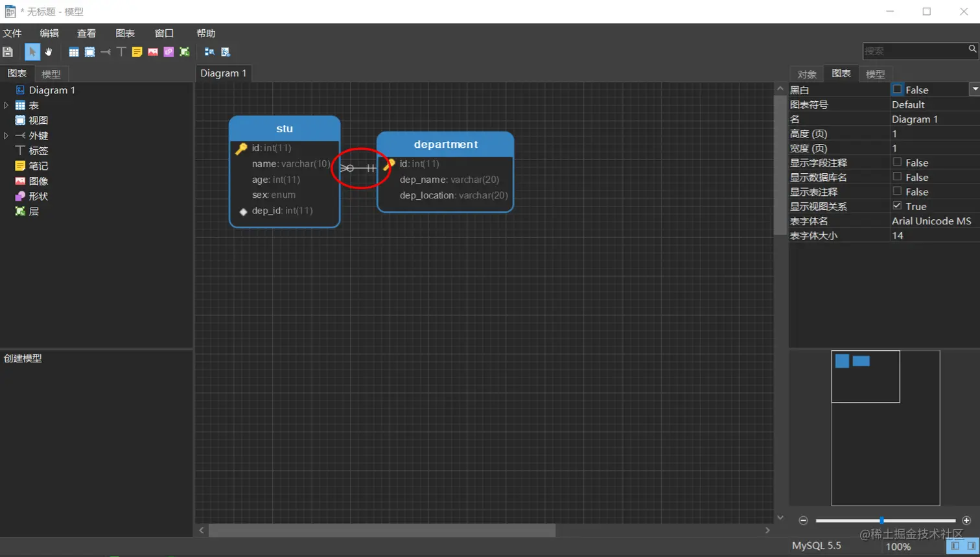Choose the green layer tool
This screenshot has height=557, width=980.
pos(185,52)
